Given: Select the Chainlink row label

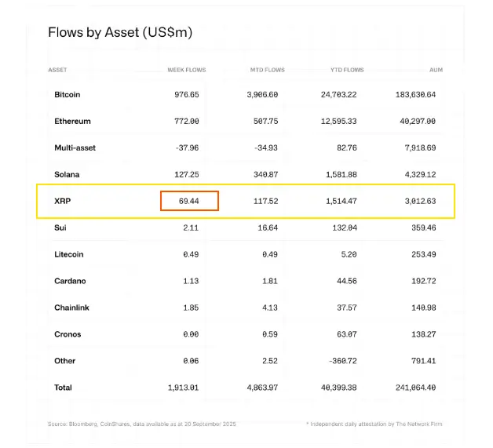Looking at the screenshot, I should click(71, 308).
